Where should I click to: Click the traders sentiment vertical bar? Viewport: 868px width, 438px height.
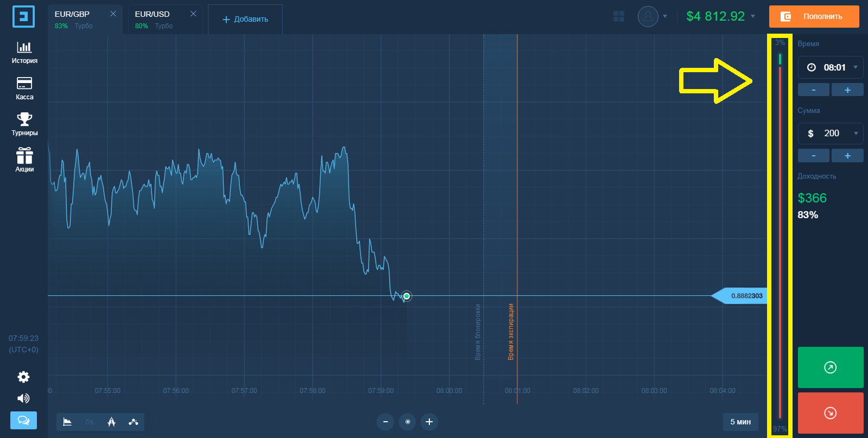(x=780, y=235)
